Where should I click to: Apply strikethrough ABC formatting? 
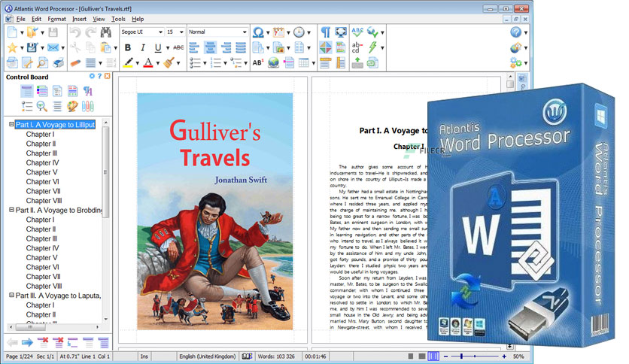pos(178,47)
